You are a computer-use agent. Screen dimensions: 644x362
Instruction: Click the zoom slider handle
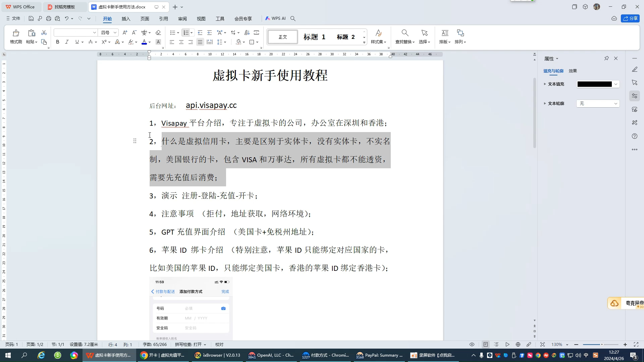point(602,345)
